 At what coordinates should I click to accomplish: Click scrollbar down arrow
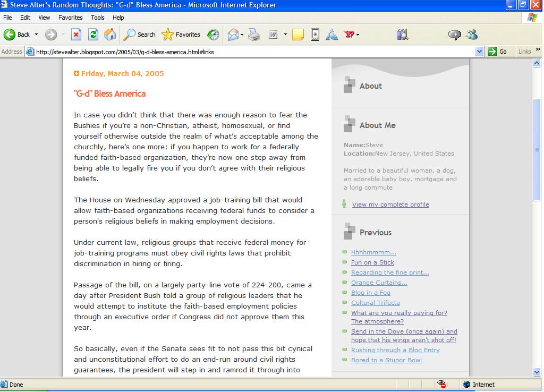537,372
